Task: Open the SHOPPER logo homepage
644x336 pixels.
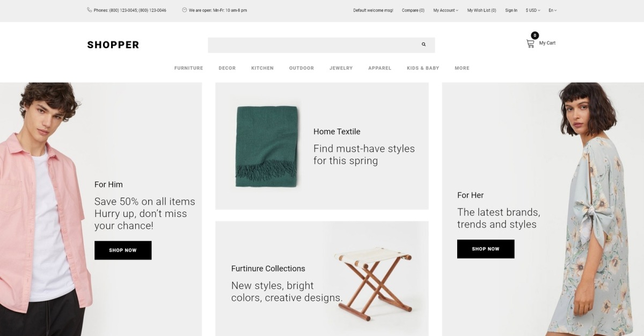Action: click(113, 45)
